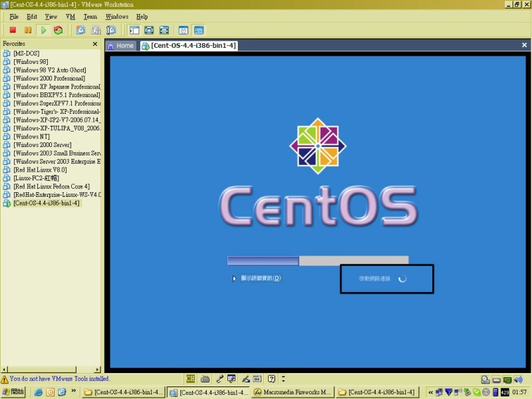
Task: Click the Favorites horizontal scrollbar right arrow
Action: click(x=98, y=370)
